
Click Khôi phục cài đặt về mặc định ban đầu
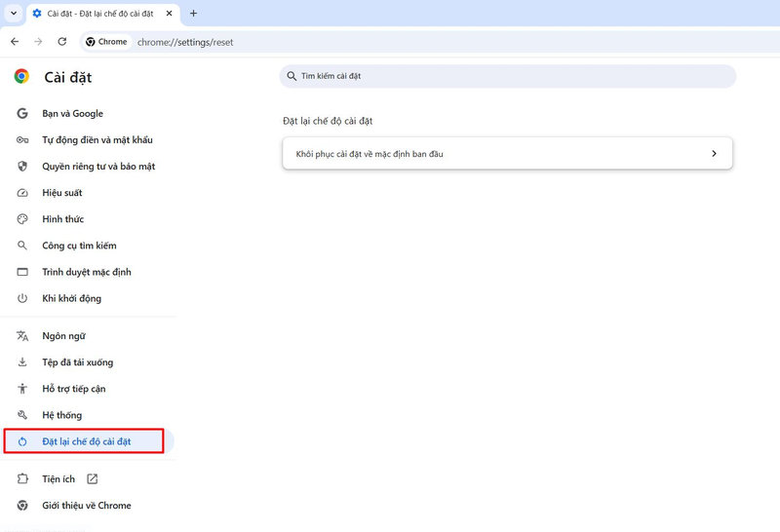click(507, 153)
